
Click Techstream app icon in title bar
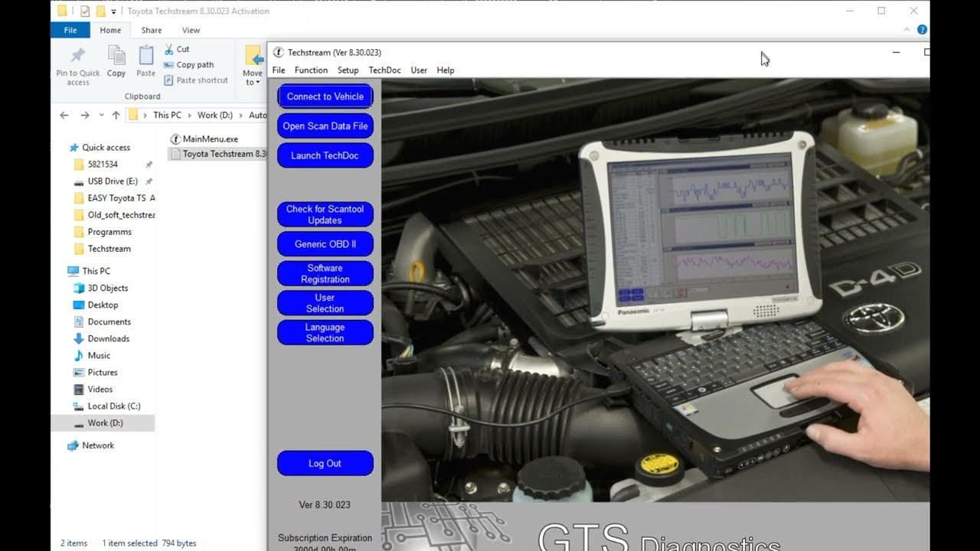(279, 52)
